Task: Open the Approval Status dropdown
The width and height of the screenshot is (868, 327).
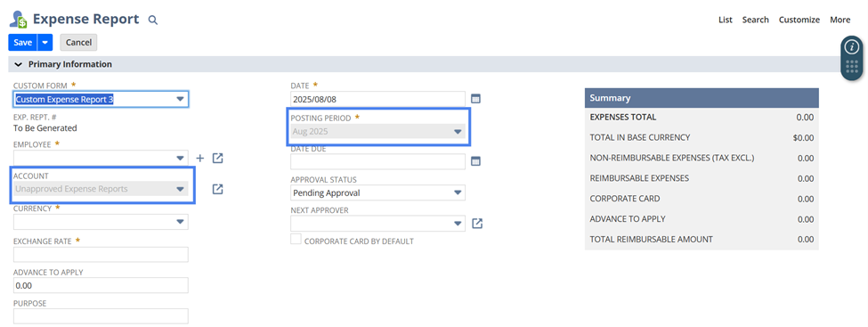Action: tap(378, 192)
